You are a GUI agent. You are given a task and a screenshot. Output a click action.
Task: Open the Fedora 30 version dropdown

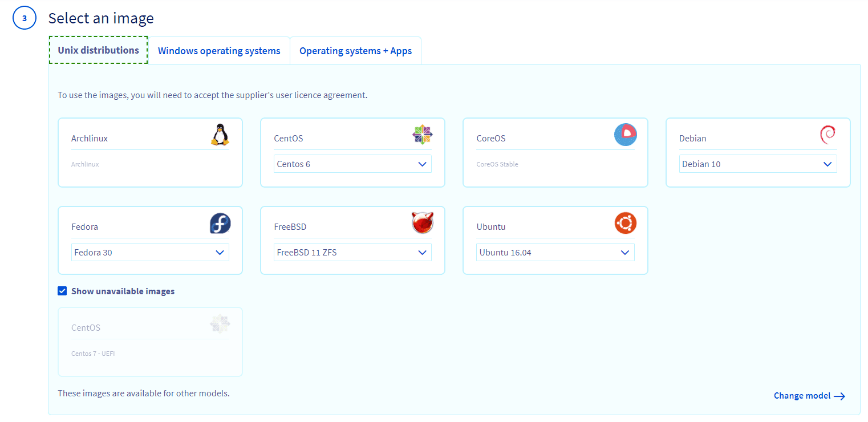pos(150,253)
